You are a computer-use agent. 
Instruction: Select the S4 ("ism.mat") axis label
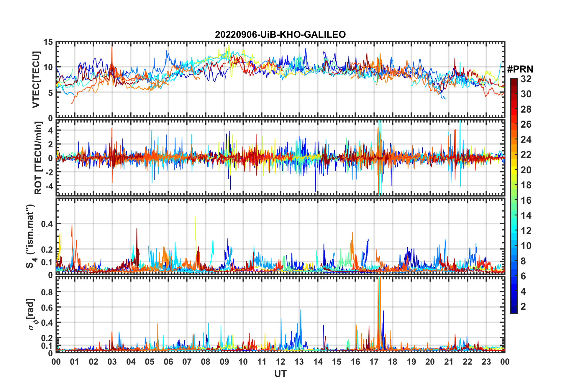click(x=31, y=236)
